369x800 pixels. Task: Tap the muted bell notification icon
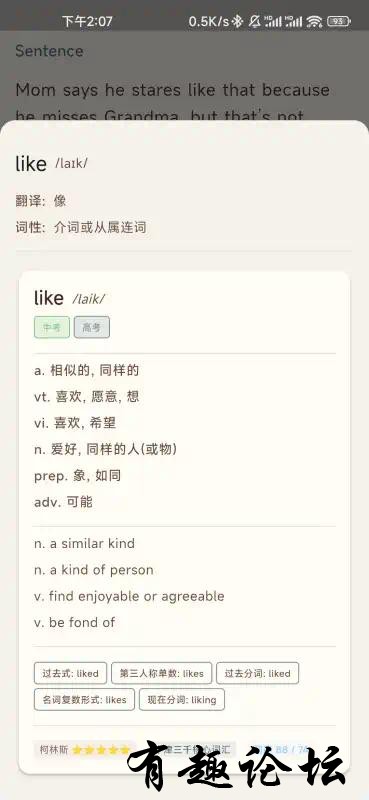[x=254, y=21]
